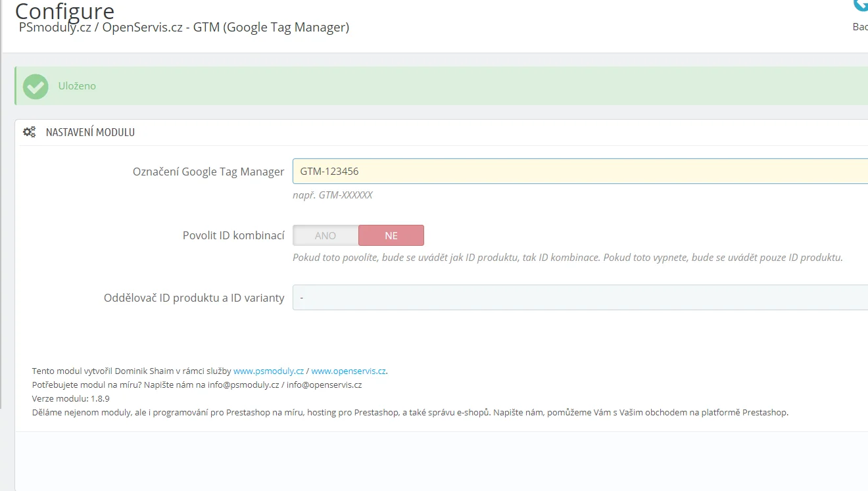
Task: Click the info@psmoduly.cz email address
Action: (243, 385)
